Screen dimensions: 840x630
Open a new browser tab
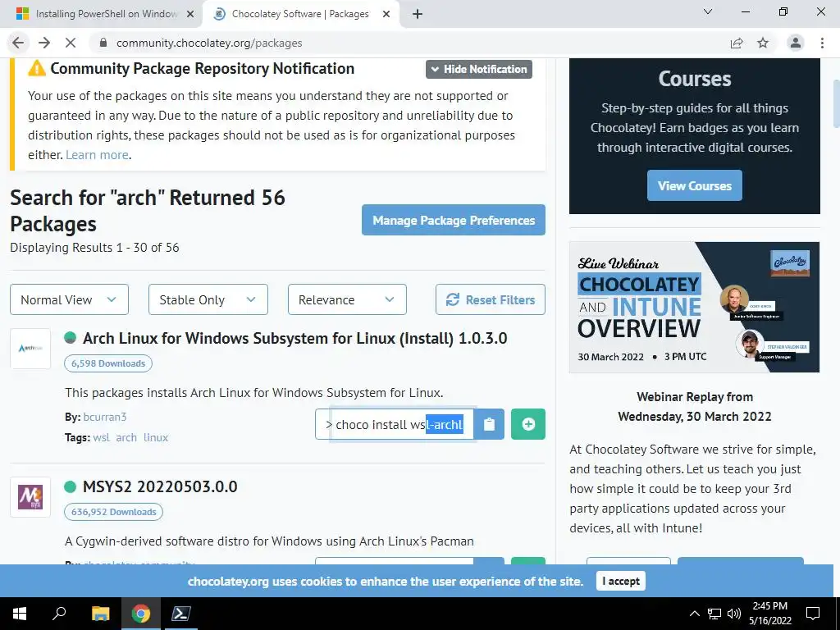coord(418,14)
